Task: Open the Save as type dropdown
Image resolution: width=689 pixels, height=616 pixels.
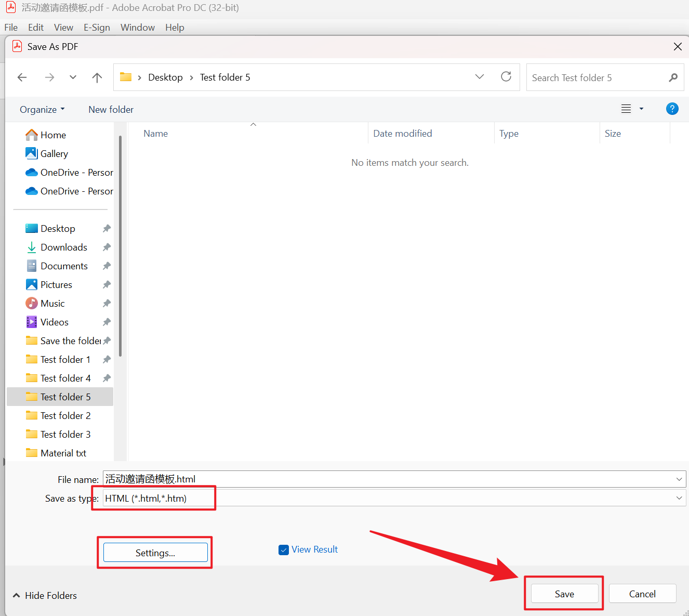Action: [679, 498]
